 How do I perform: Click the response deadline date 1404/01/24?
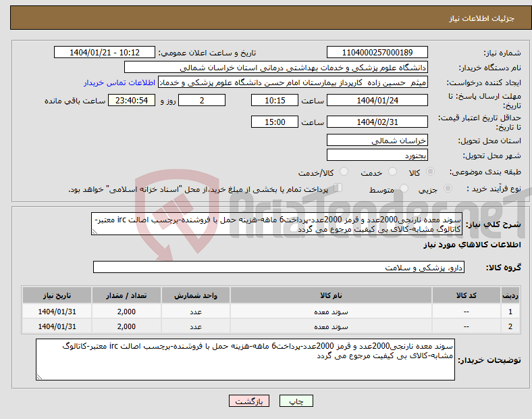(x=377, y=100)
